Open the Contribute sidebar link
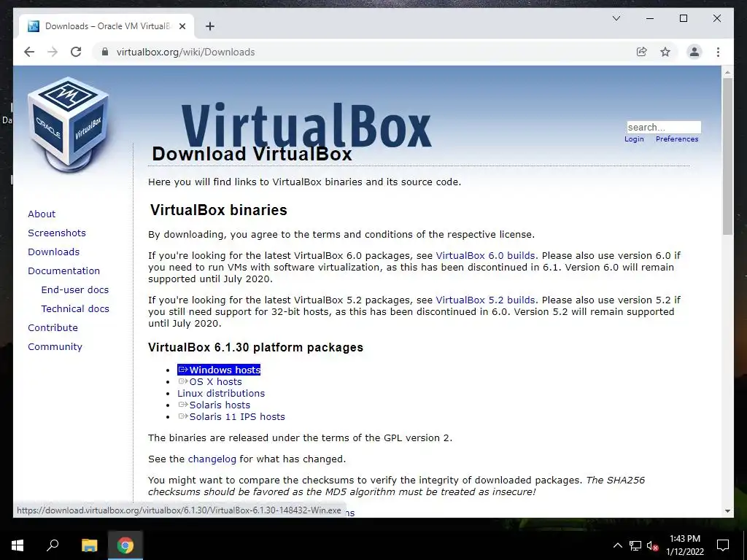This screenshot has width=747, height=560. click(53, 328)
